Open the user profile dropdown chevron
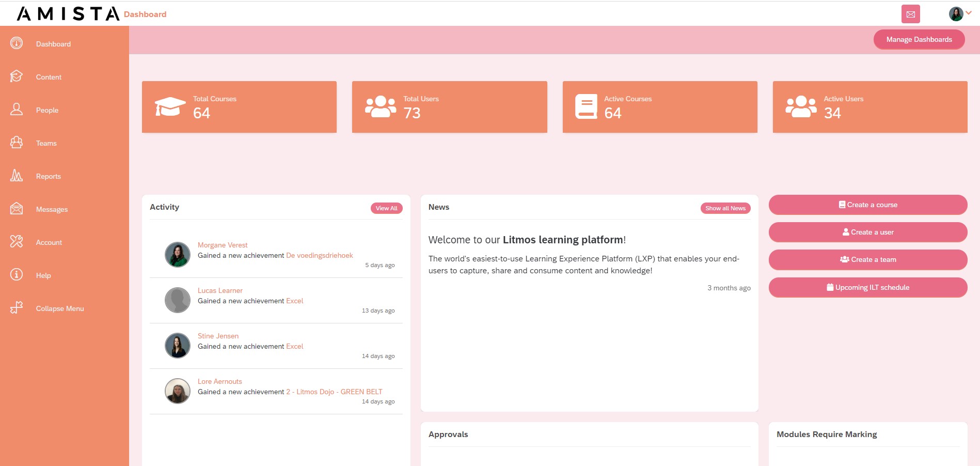Image resolution: width=980 pixels, height=466 pixels. coord(969,14)
